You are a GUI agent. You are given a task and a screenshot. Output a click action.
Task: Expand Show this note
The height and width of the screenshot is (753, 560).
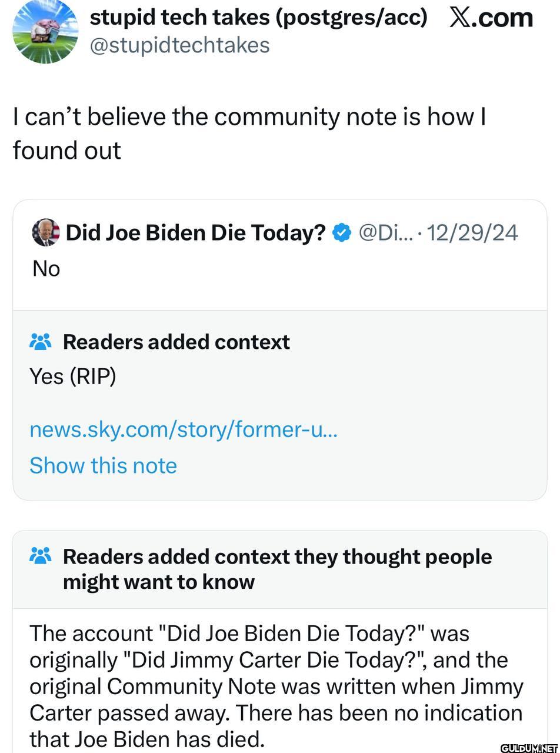[103, 465]
